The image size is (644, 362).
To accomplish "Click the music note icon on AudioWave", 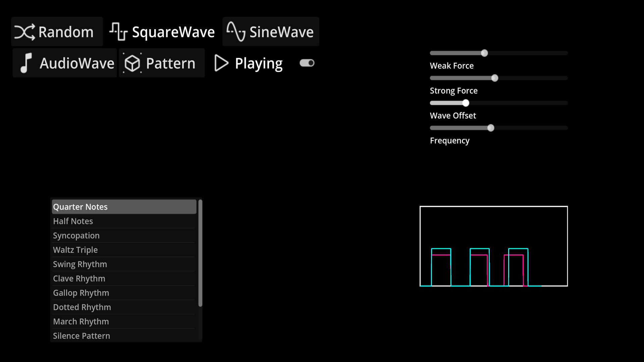I will (26, 63).
